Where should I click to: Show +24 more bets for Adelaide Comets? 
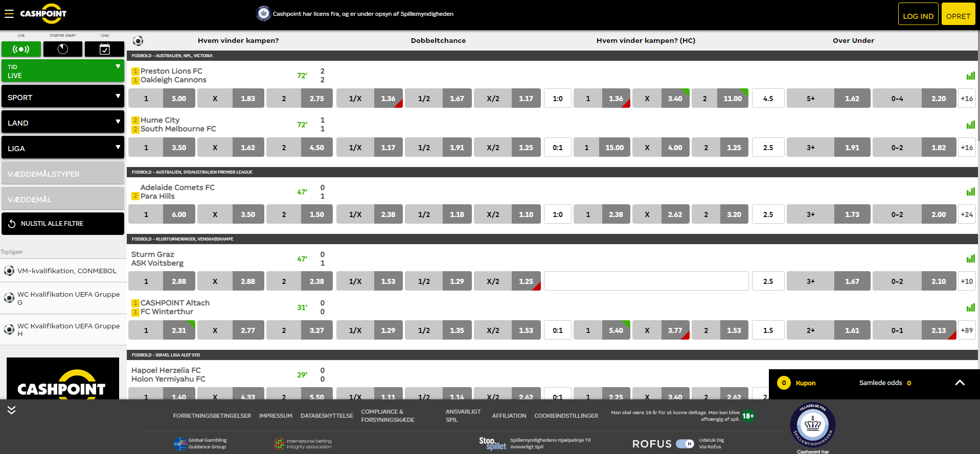967,214
